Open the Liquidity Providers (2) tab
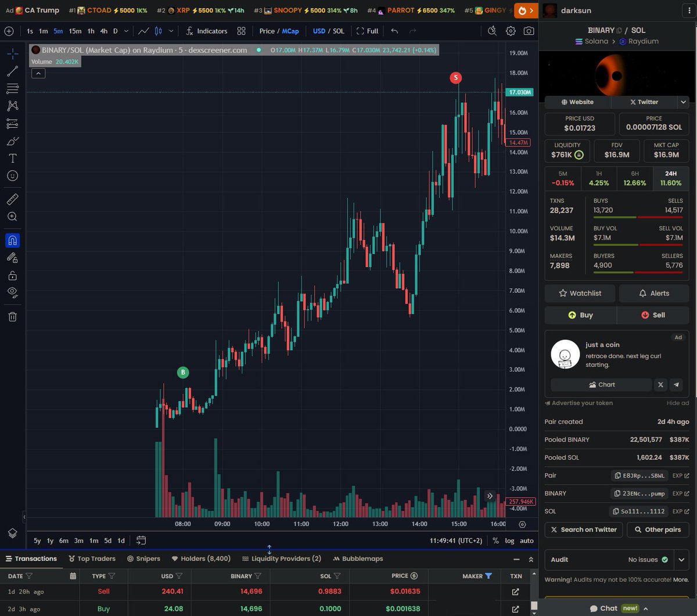Viewport: 697px width, 616px height. click(x=282, y=558)
